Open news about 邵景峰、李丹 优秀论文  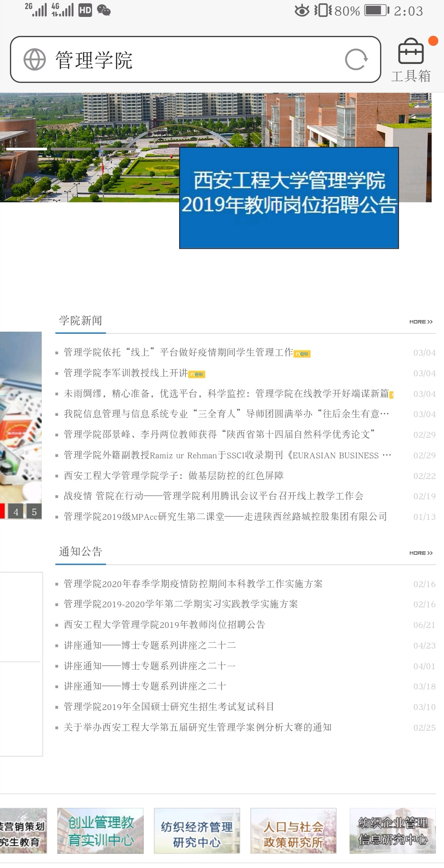(219, 434)
